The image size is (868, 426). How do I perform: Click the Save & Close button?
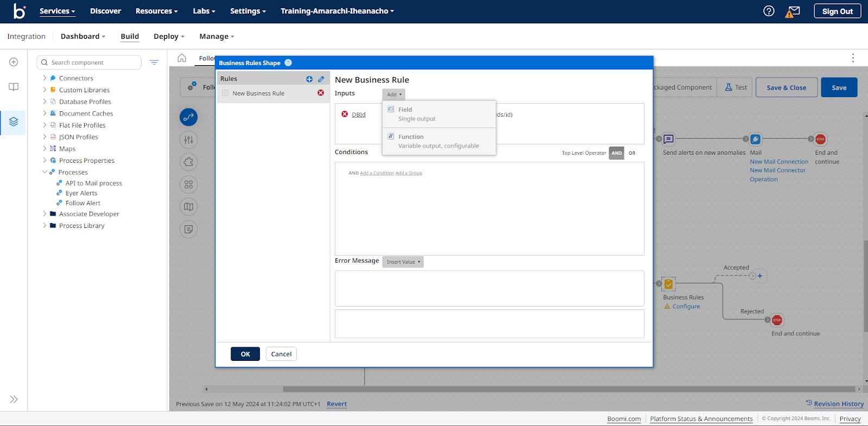click(786, 87)
